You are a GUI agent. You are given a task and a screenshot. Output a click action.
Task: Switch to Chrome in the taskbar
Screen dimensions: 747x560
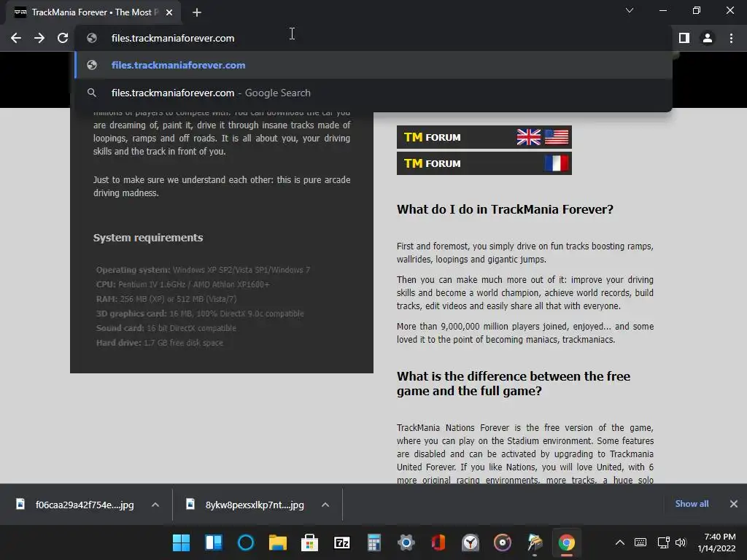pos(566,542)
